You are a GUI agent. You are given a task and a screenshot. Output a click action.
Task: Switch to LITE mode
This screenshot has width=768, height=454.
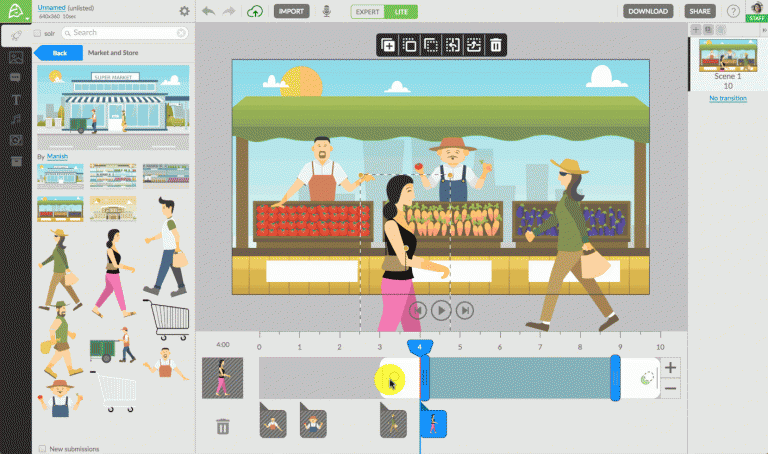402,11
